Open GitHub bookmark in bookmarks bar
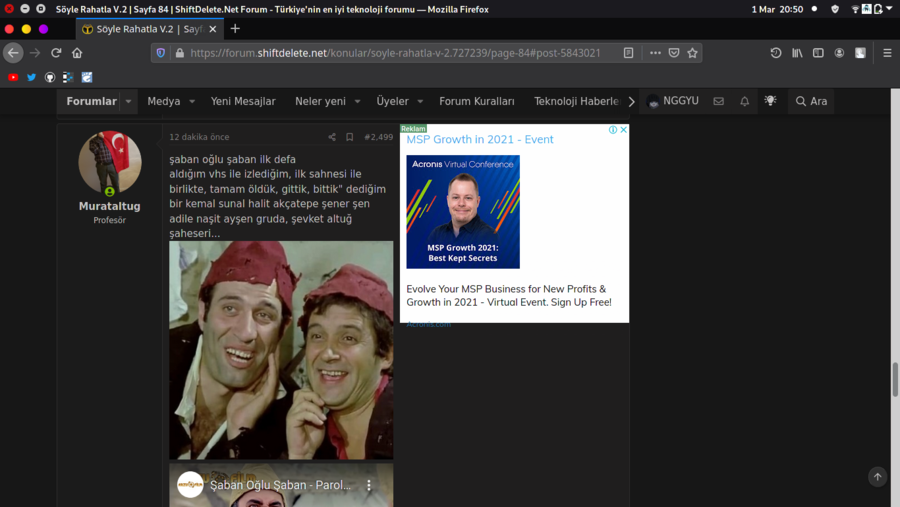Viewport: 900px width, 507px height. (x=50, y=77)
